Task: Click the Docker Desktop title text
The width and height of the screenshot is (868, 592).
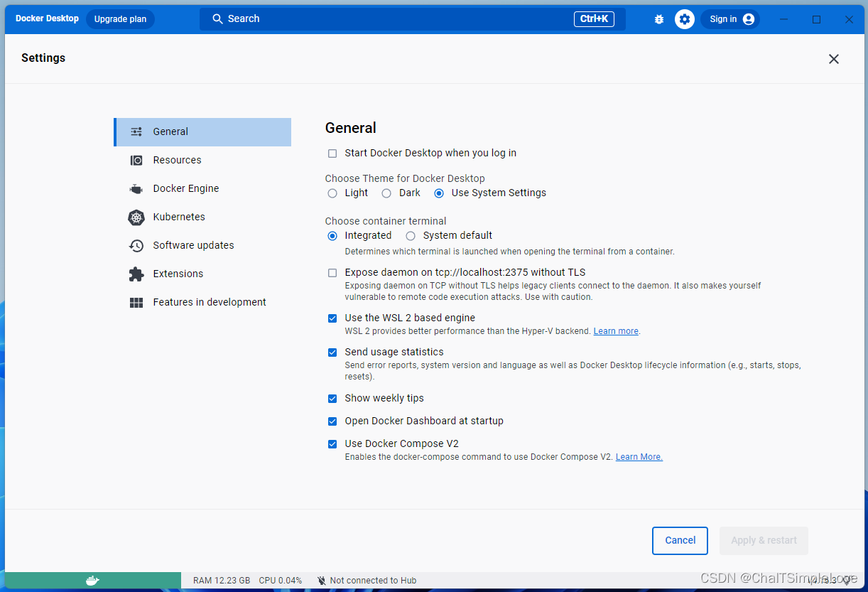Action: pyautogui.click(x=47, y=18)
